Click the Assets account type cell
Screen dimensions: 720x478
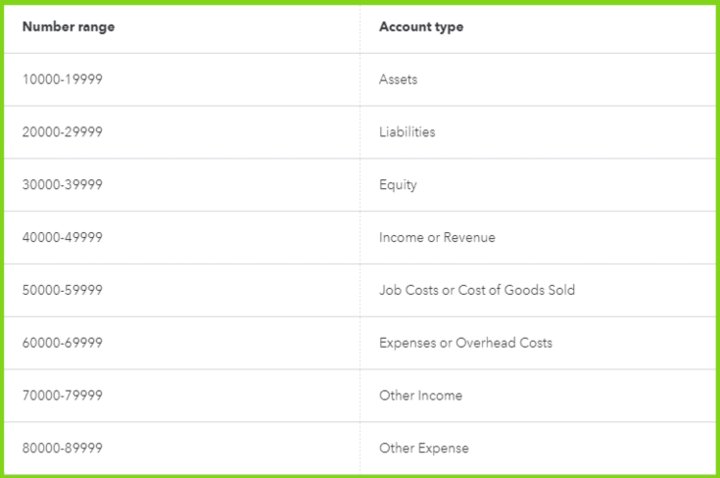398,79
